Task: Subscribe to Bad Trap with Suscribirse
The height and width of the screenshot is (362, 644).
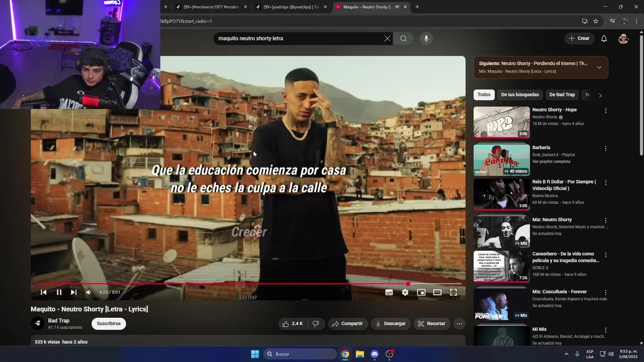Action: pyautogui.click(x=109, y=324)
